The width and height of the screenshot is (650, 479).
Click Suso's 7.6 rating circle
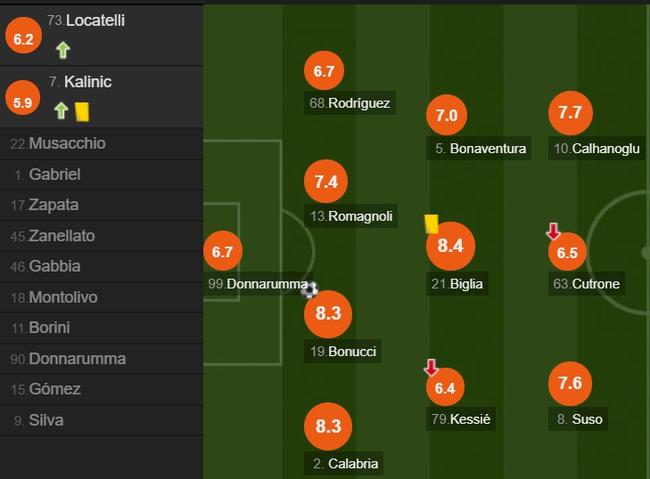(x=570, y=383)
